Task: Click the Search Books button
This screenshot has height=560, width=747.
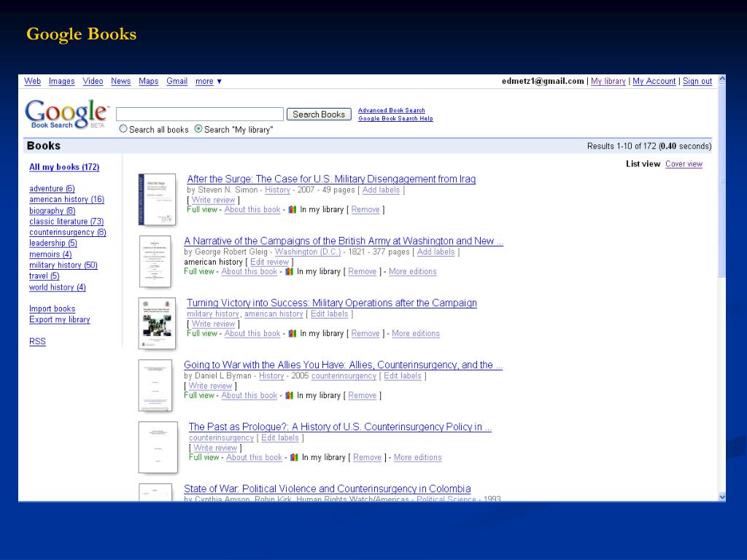Action: tap(319, 114)
